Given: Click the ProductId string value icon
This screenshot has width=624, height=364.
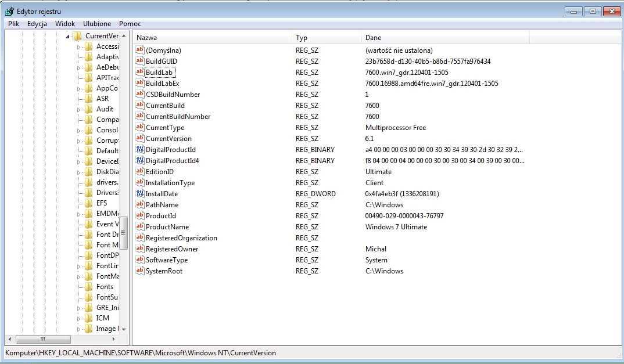Looking at the screenshot, I should 139,215.
